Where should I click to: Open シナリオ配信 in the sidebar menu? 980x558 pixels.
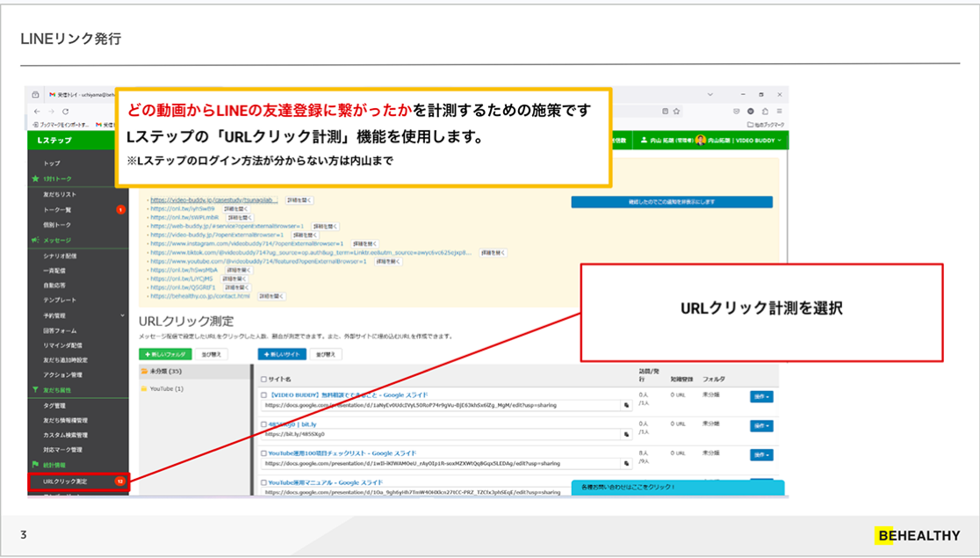[60, 256]
